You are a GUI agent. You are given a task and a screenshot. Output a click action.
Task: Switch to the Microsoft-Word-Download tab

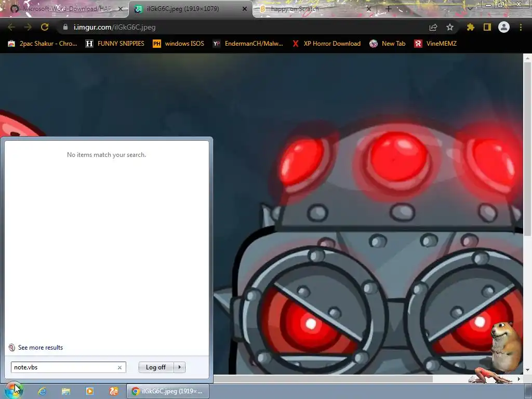click(x=64, y=9)
